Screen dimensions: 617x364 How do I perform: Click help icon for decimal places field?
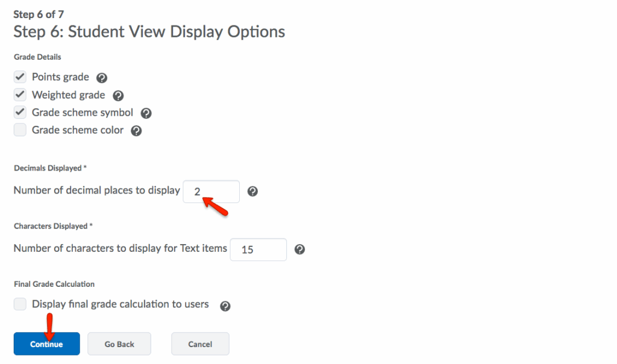click(253, 191)
